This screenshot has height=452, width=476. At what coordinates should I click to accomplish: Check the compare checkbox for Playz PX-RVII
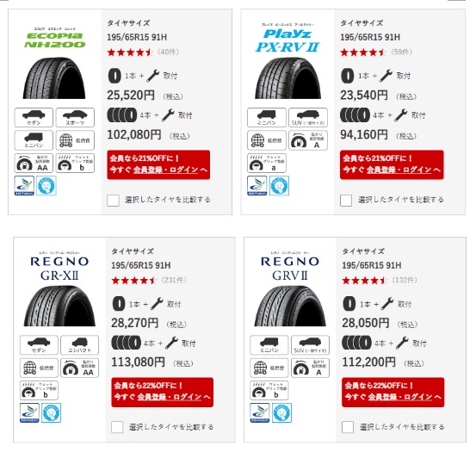coord(346,201)
